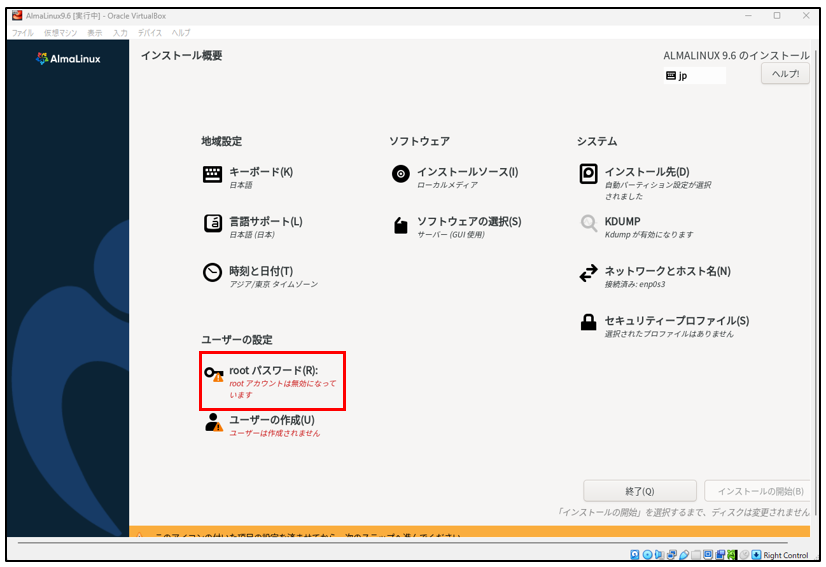This screenshot has height=567, width=826.
Task: Click the software selection package icon
Action: pyautogui.click(x=400, y=226)
